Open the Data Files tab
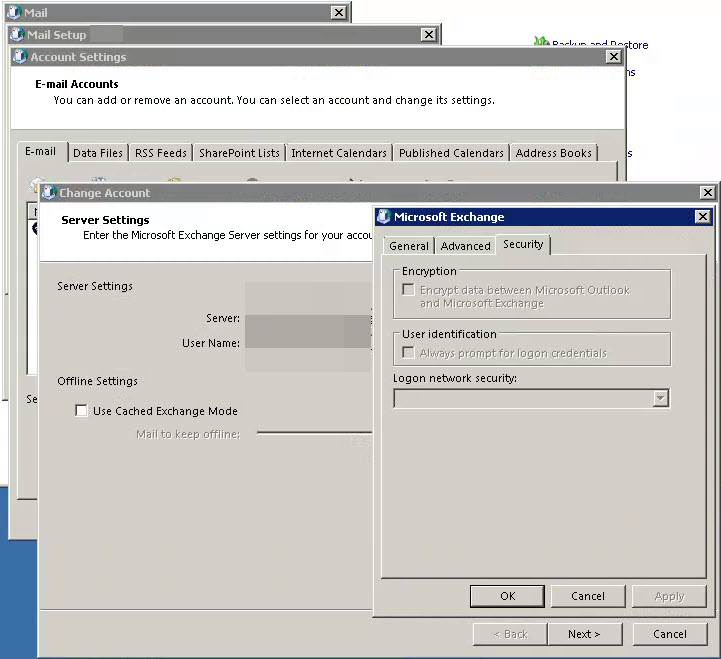The height and width of the screenshot is (659, 721). 98,153
